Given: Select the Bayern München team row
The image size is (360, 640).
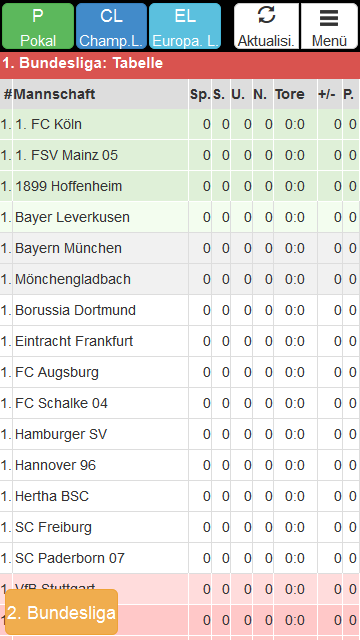Looking at the screenshot, I should [180, 248].
